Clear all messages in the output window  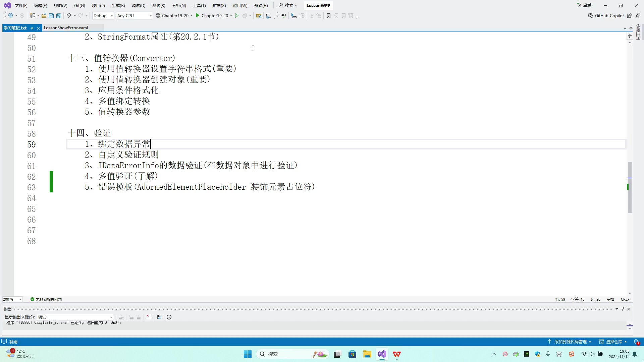[x=149, y=317]
